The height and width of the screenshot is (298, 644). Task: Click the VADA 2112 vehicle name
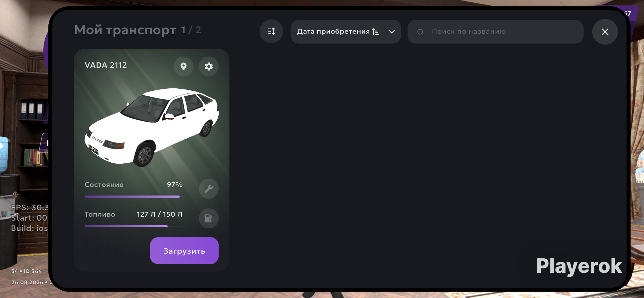106,65
